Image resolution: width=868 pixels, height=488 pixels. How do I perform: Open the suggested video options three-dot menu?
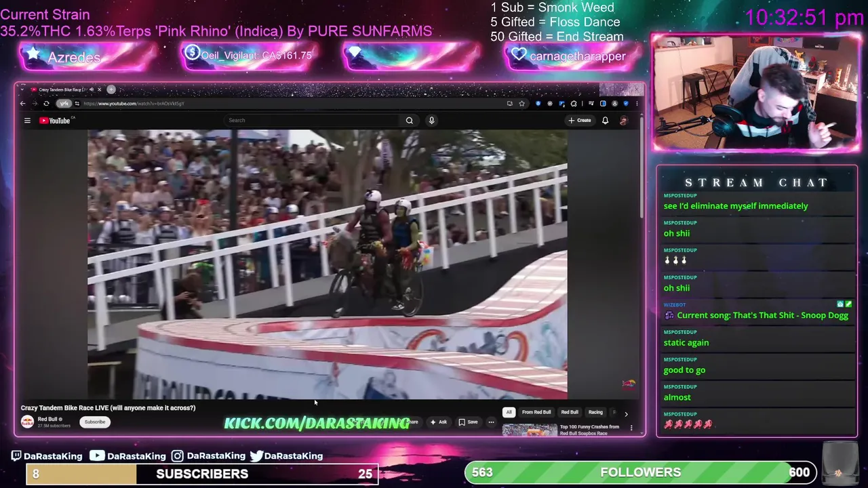click(x=631, y=428)
